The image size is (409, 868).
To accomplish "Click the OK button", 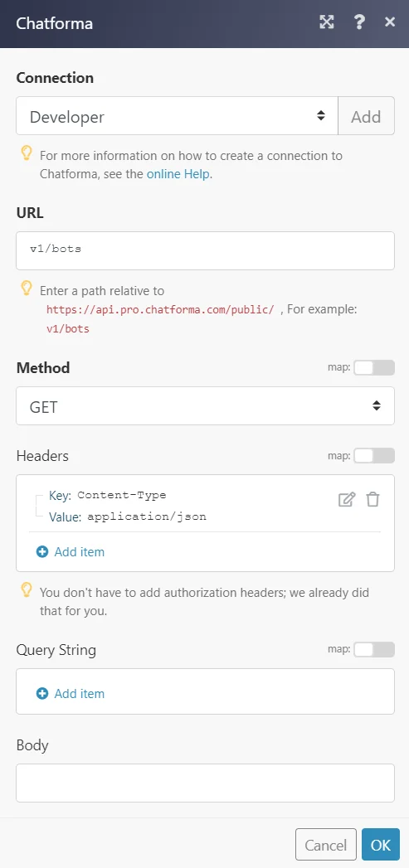I will pyautogui.click(x=381, y=845).
